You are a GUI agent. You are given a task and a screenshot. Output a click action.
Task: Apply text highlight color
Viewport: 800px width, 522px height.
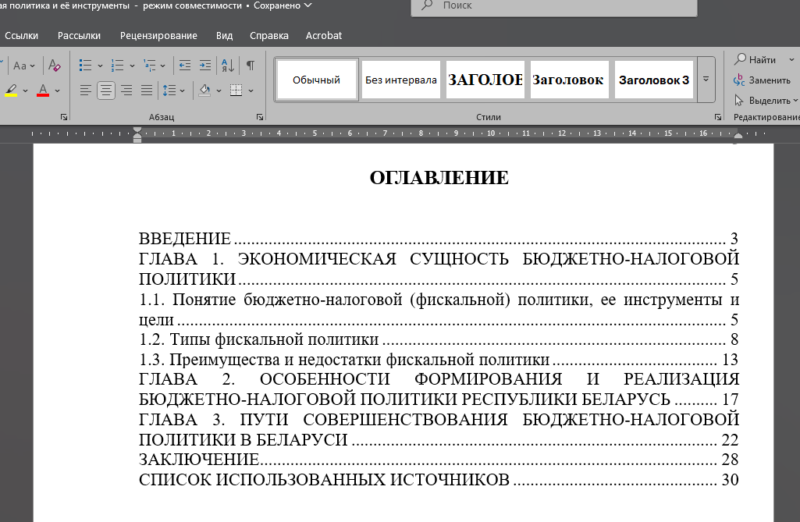[11, 91]
